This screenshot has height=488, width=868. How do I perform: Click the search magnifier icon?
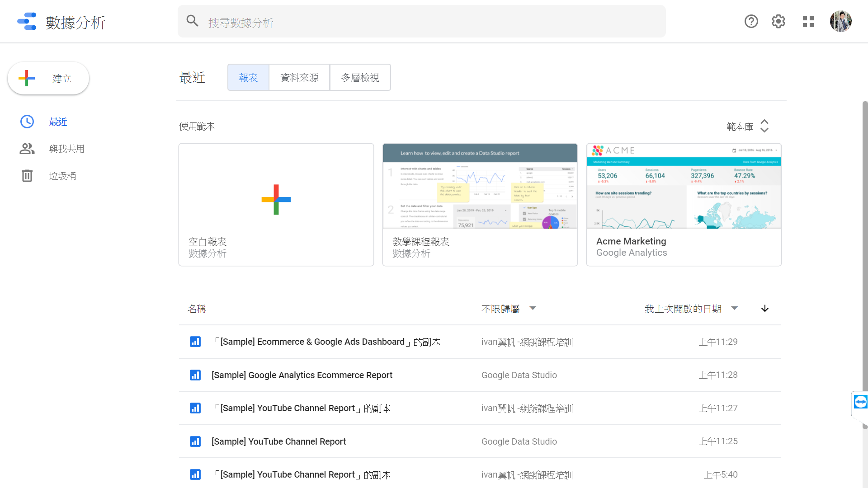click(x=193, y=21)
